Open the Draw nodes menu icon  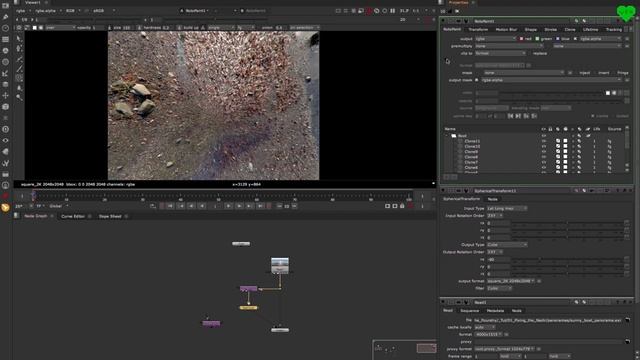click(5, 17)
